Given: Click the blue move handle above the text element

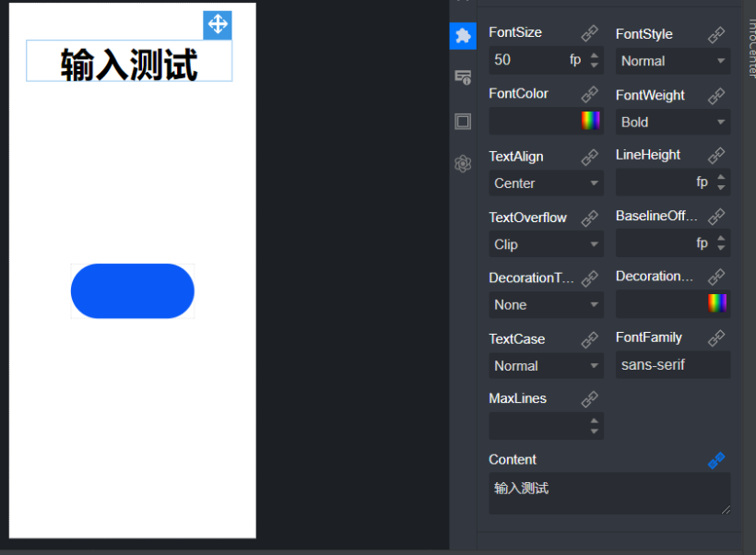Looking at the screenshot, I should coord(218,25).
